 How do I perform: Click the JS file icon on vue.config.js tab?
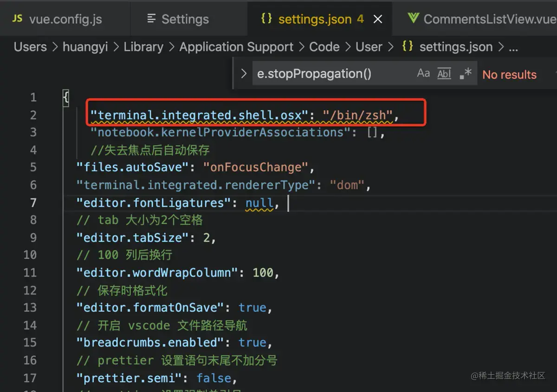17,19
